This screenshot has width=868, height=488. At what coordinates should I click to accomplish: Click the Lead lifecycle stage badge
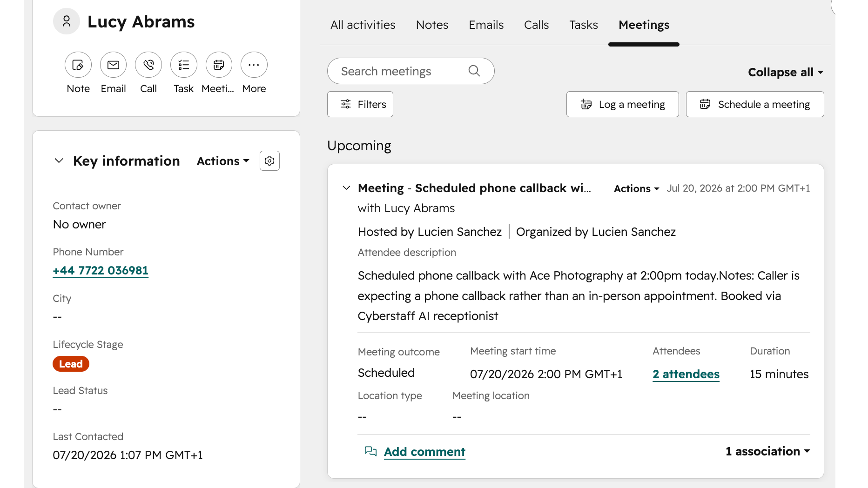pyautogui.click(x=71, y=364)
